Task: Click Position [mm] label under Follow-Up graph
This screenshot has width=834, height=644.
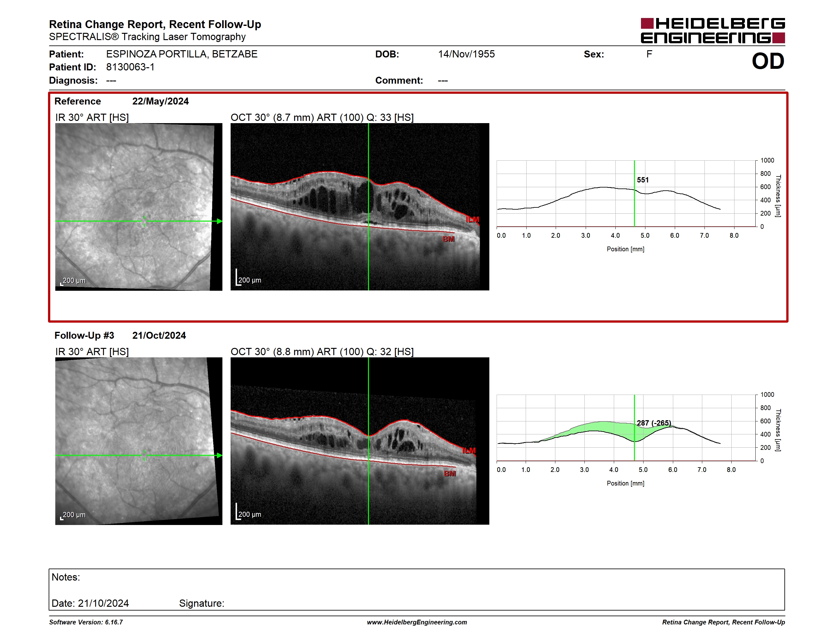Action: [625, 483]
